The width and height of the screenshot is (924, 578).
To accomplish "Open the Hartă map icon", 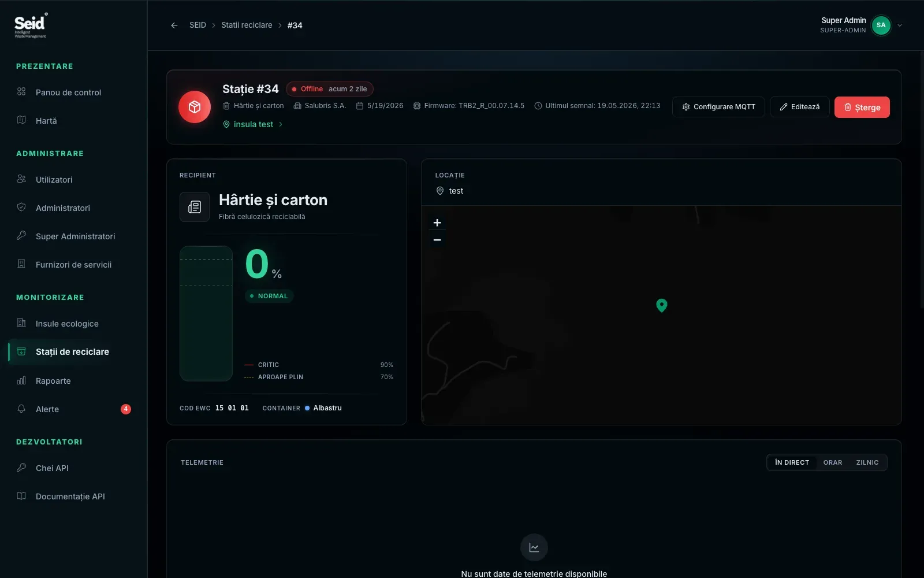I will click(x=21, y=120).
